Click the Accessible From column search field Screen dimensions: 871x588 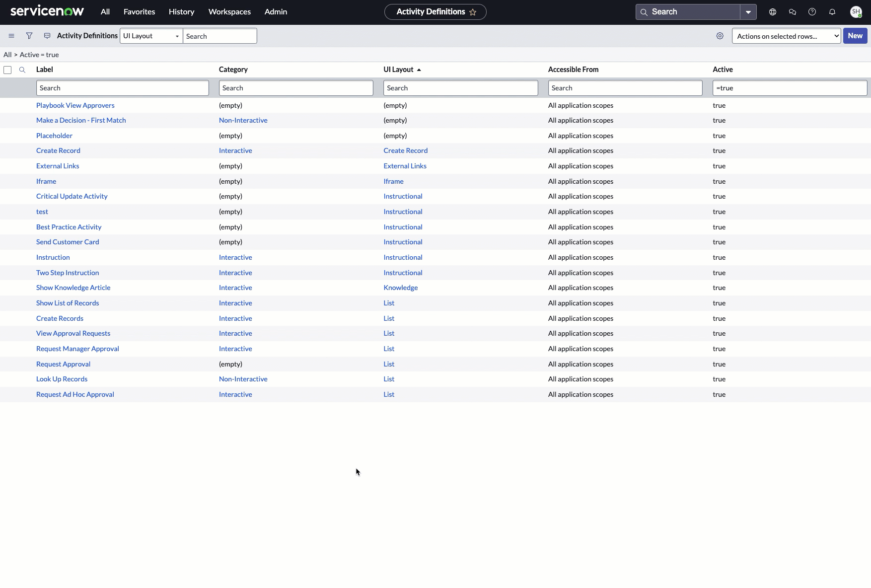pos(625,88)
